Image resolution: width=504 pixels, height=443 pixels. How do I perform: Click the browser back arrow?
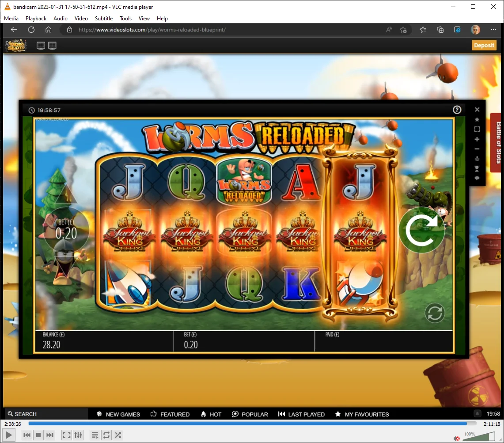click(14, 30)
